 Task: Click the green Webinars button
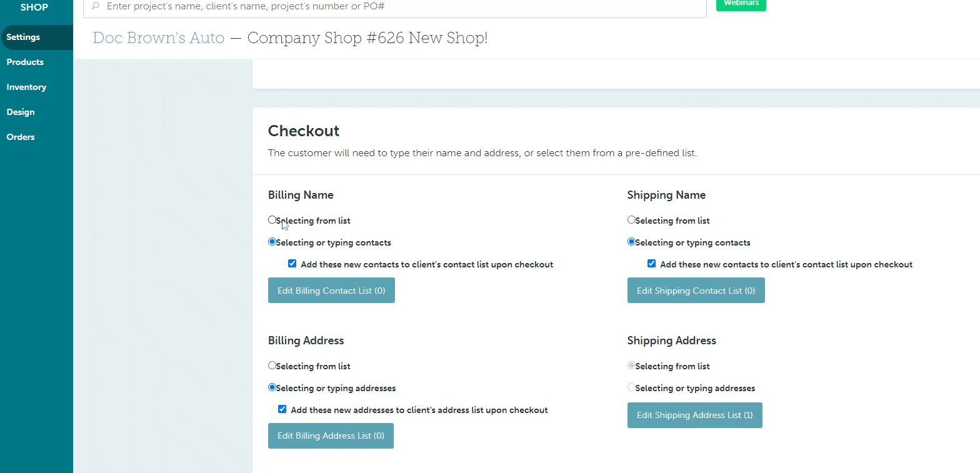click(x=741, y=3)
